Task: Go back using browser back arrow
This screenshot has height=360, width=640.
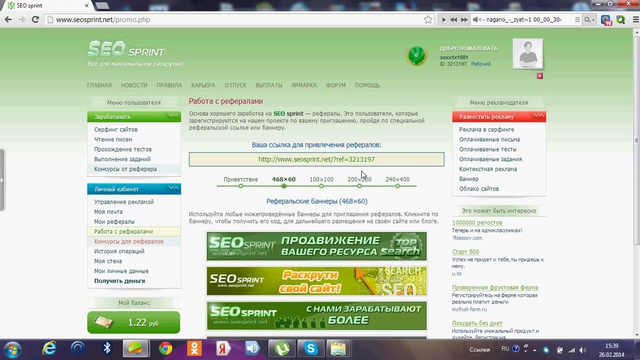Action: coord(8,20)
